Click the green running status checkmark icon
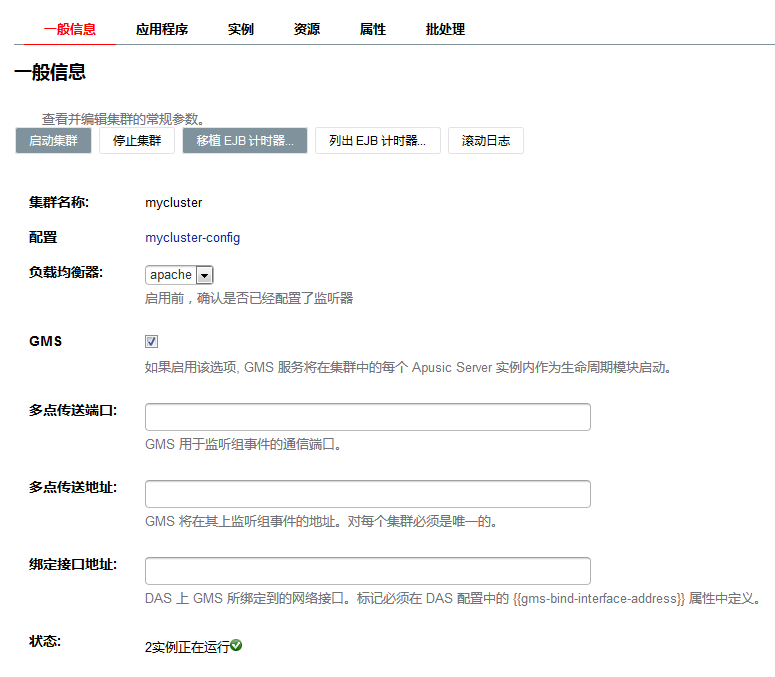This screenshot has height=677, width=775. [236, 646]
